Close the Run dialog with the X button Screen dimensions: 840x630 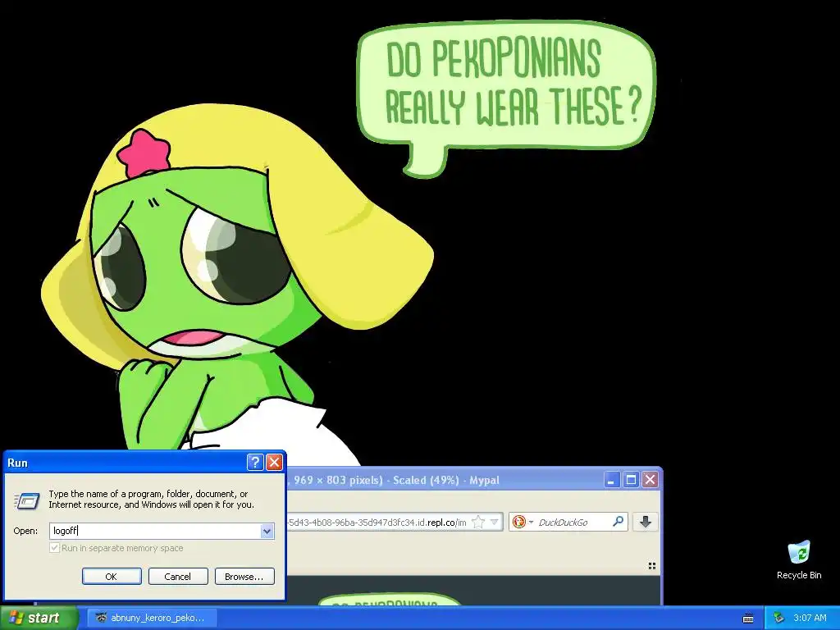click(x=274, y=463)
